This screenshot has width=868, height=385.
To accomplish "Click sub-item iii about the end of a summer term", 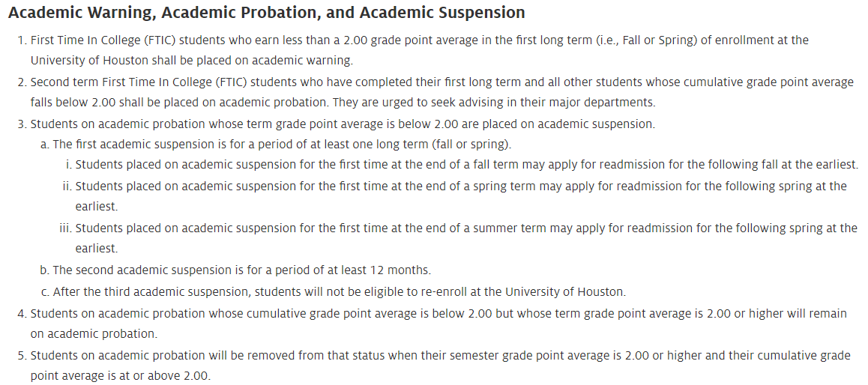I will click(466, 228).
